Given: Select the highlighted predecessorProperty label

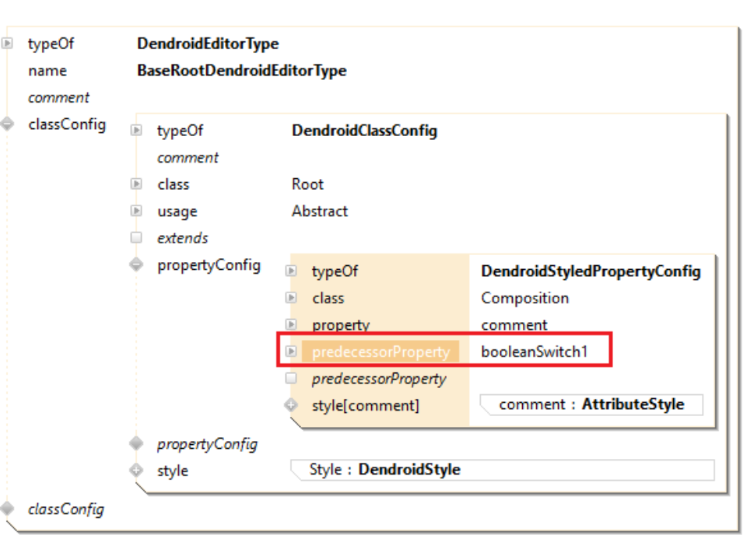Looking at the screenshot, I should click(381, 352).
